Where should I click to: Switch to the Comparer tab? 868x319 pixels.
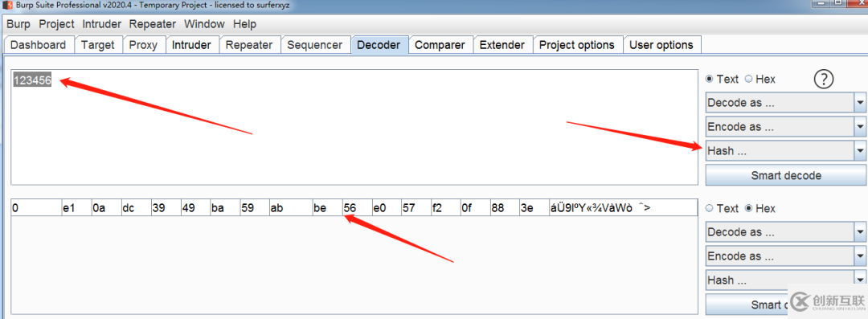[x=440, y=45]
